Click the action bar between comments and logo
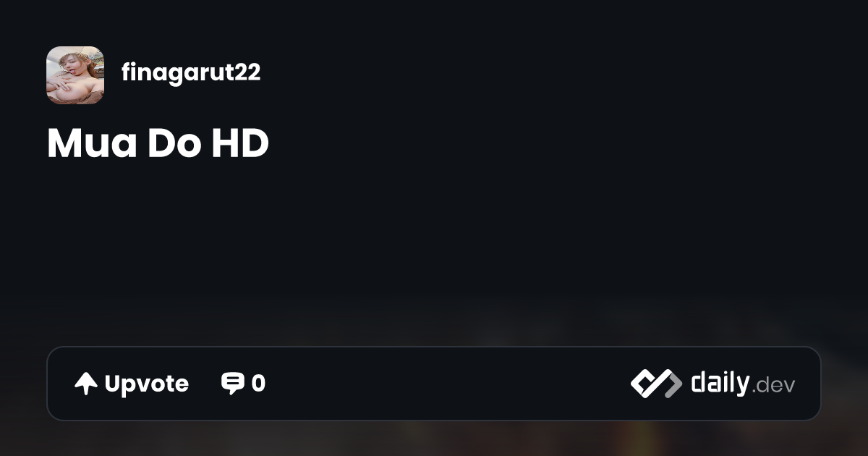 coord(448,384)
